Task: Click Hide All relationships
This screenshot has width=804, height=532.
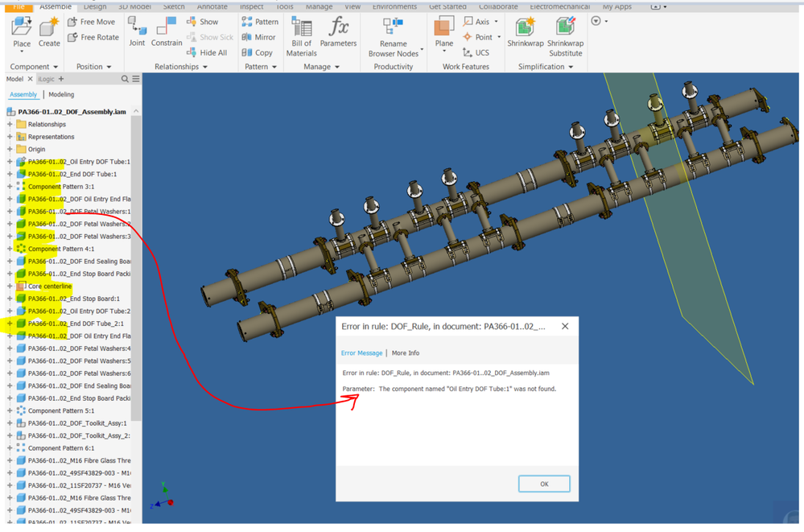Action: point(207,52)
